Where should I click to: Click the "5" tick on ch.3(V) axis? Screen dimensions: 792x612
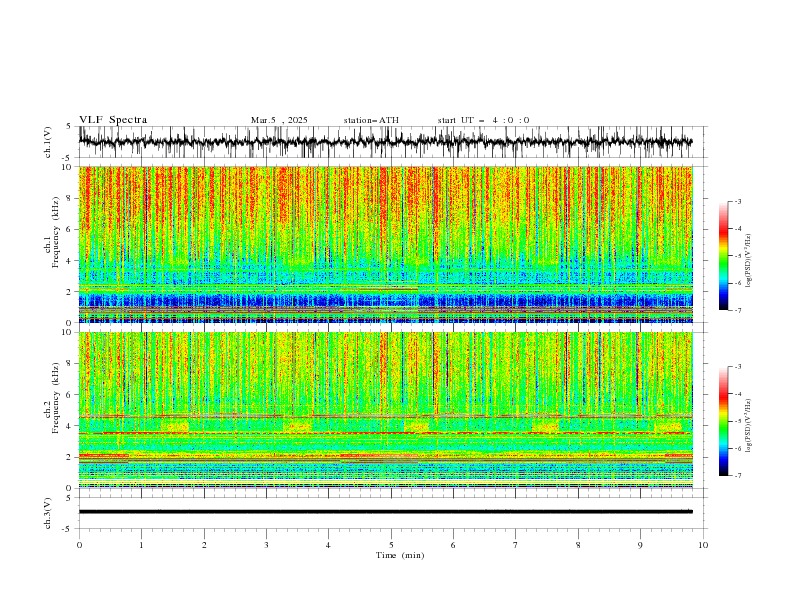coord(69,498)
